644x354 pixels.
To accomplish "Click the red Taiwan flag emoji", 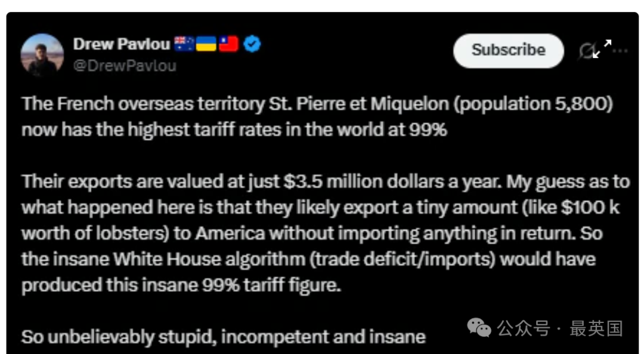I will click(x=228, y=44).
